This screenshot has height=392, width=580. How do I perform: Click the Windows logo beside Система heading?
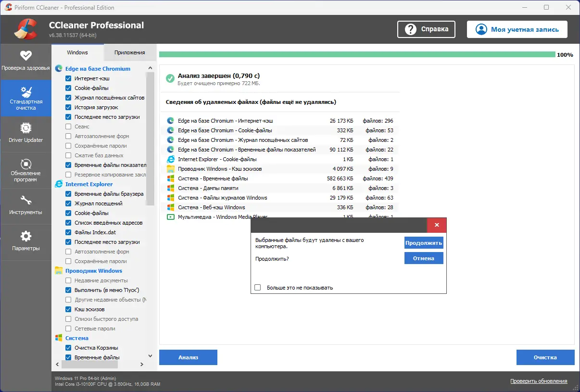click(x=59, y=338)
